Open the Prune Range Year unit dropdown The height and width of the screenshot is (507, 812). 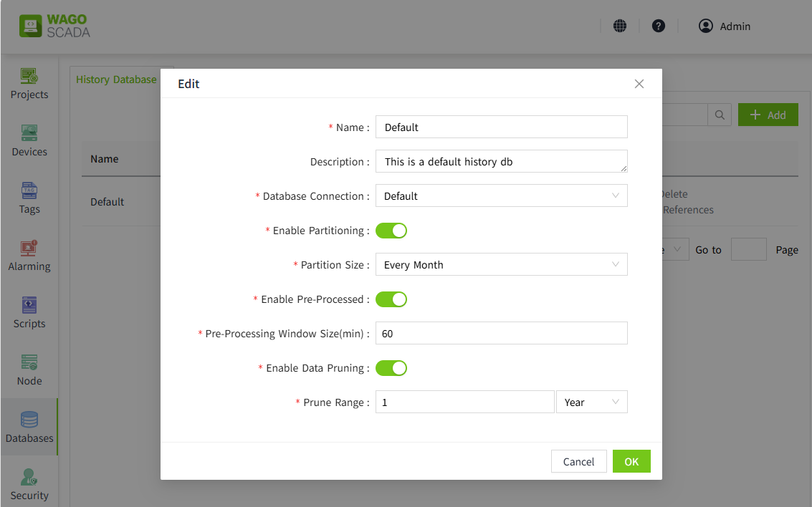pyautogui.click(x=591, y=402)
